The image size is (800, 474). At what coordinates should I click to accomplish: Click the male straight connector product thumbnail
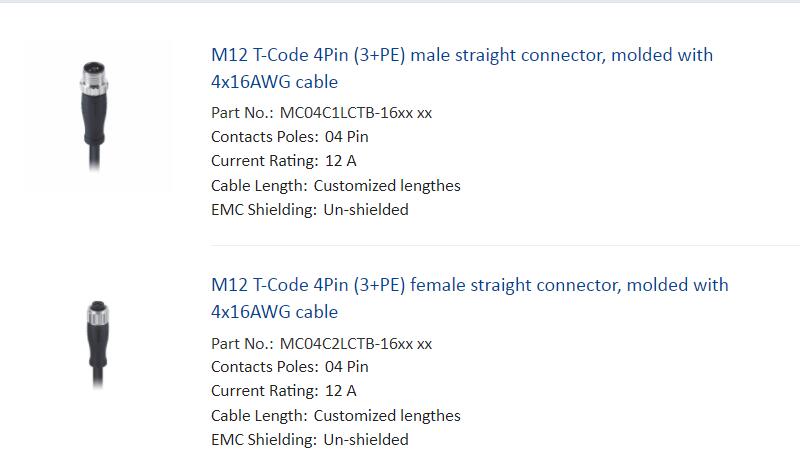[94, 116]
